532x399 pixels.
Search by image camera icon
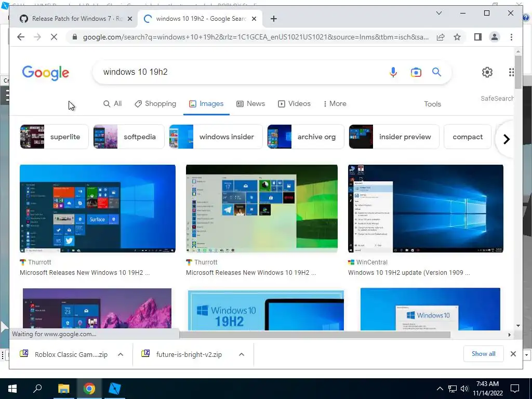(x=416, y=72)
